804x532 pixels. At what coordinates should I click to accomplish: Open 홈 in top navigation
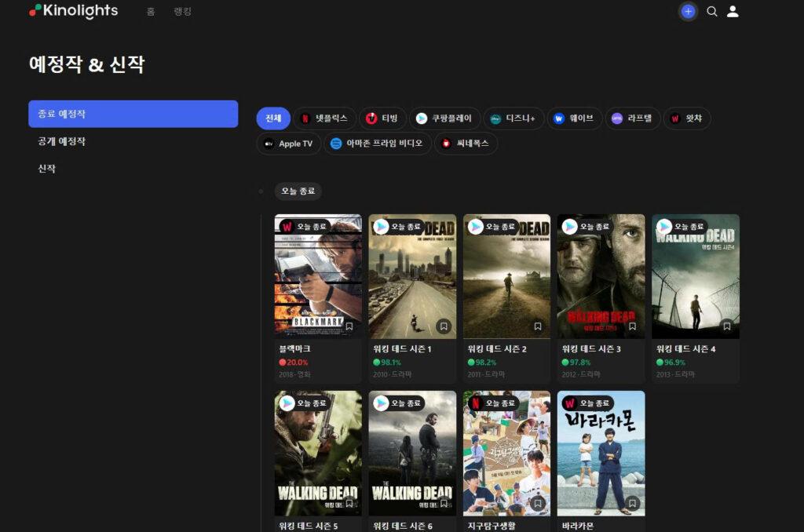pos(151,11)
